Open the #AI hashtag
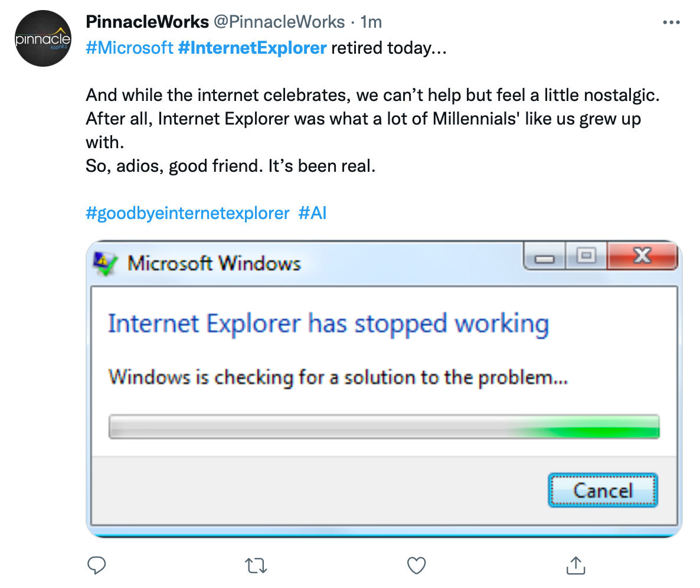 (x=312, y=213)
